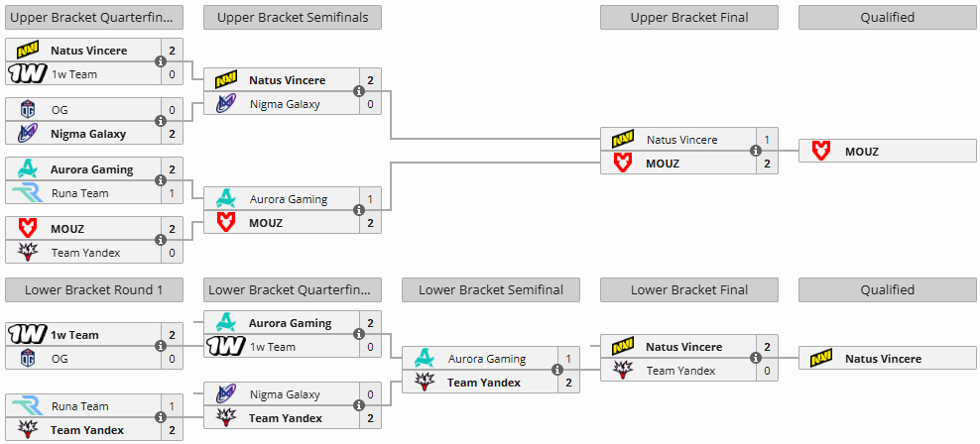980x444 pixels.
Task: Open MOUZ team link in Upper Bracket Final
Action: click(663, 164)
